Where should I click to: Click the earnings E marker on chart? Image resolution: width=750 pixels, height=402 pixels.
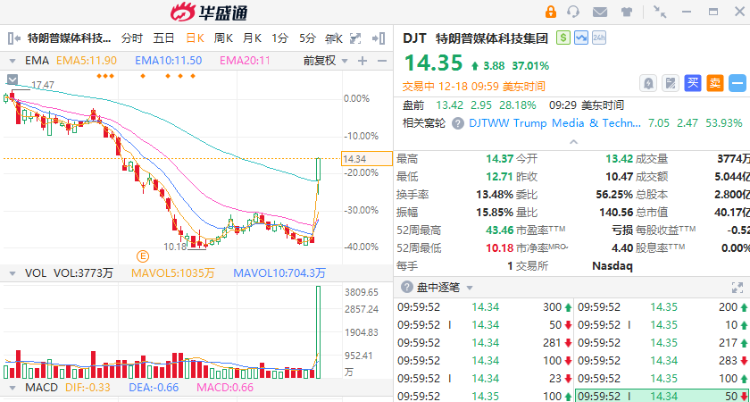[x=142, y=257]
